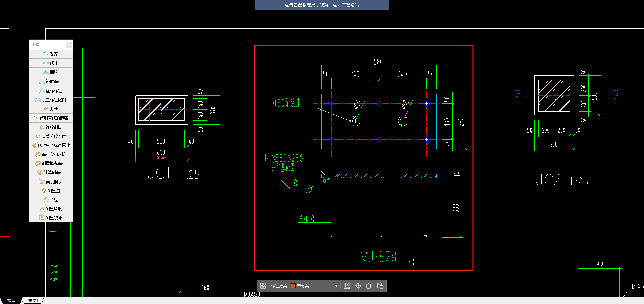
Task: Choose the 矩形面积 rectangle area tool
Action: [51, 81]
